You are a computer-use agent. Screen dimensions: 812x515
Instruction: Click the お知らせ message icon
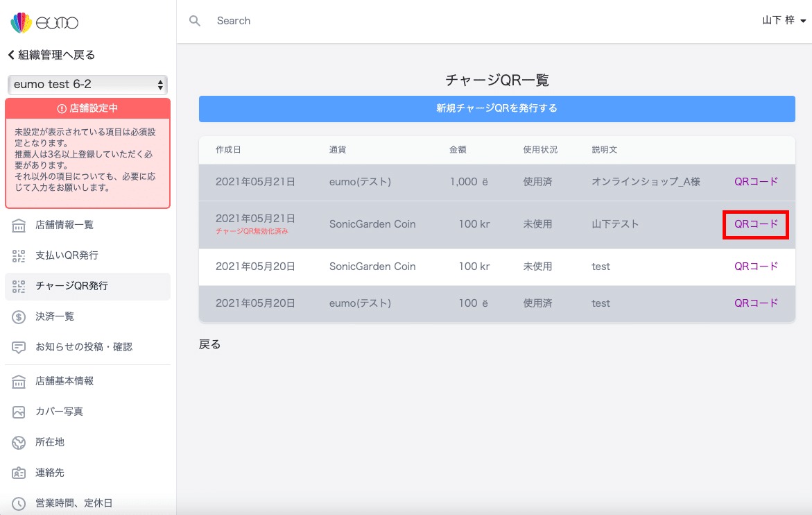click(x=19, y=347)
